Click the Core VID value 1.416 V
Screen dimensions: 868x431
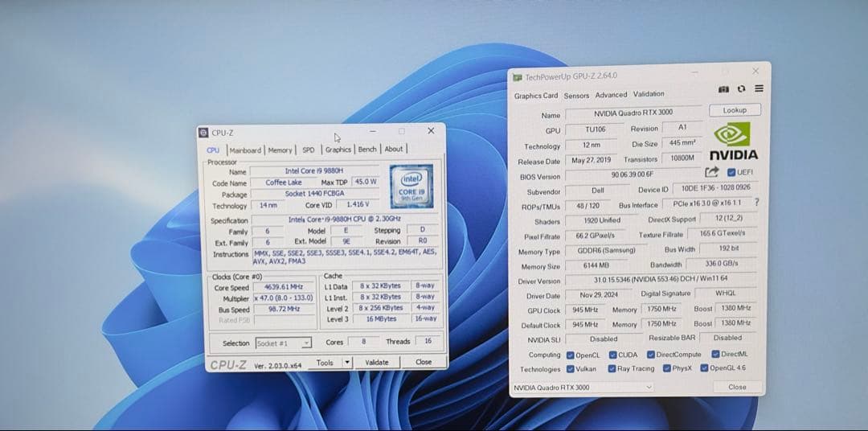[x=357, y=204]
